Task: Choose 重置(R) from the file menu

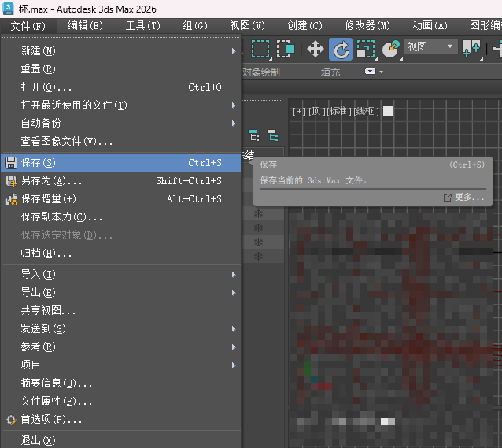Action: coord(121,69)
